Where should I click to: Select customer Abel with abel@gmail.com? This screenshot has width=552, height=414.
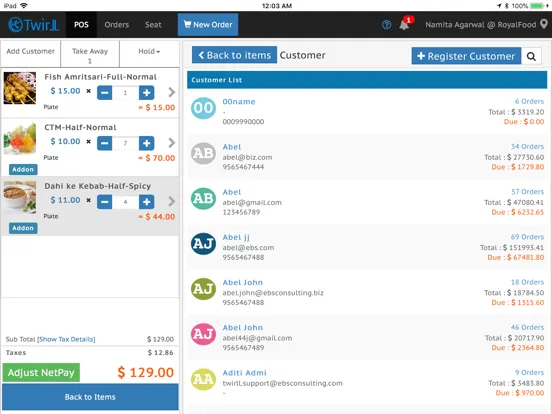click(367, 202)
